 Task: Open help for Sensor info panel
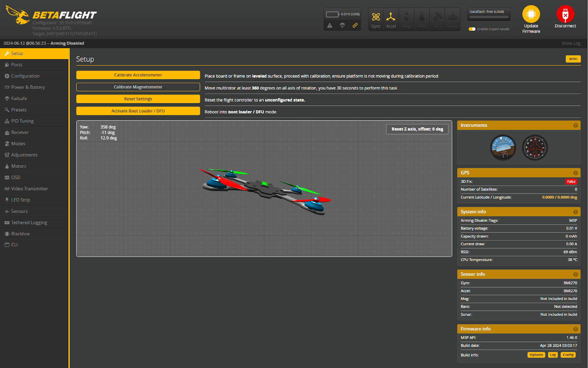(x=576, y=274)
